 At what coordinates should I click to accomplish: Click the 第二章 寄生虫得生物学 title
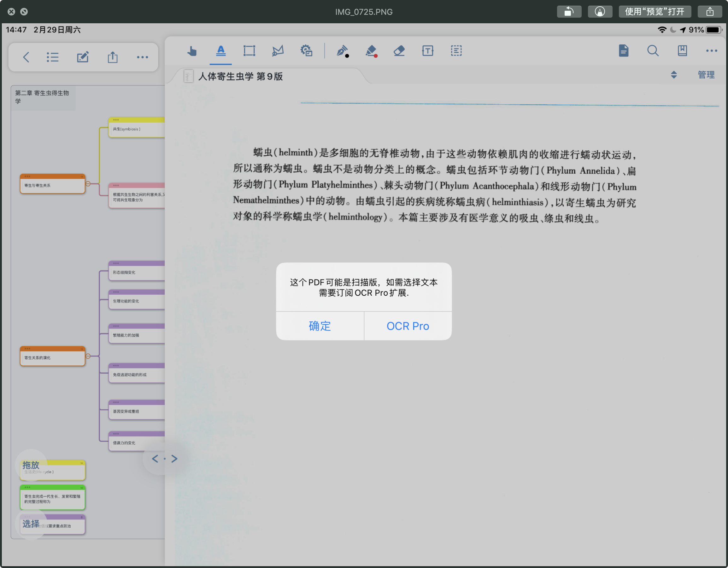click(x=42, y=97)
